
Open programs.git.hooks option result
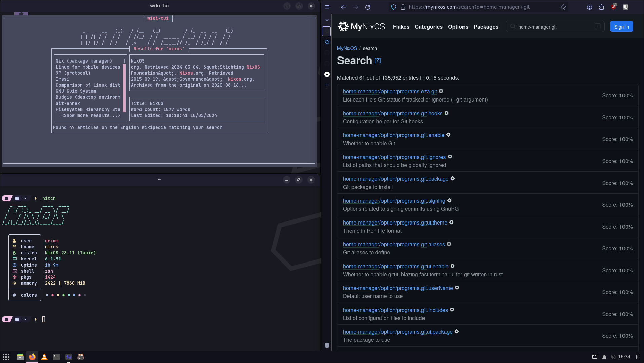[x=393, y=113]
